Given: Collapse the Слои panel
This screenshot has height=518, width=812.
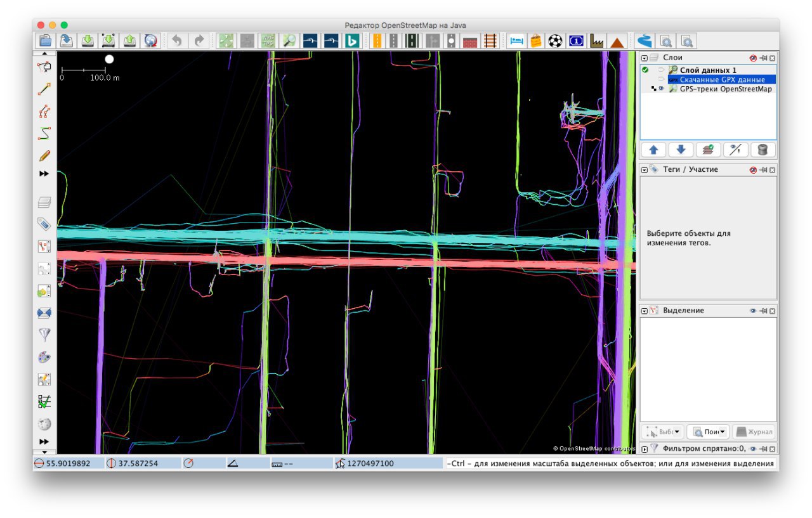Looking at the screenshot, I should [645, 58].
